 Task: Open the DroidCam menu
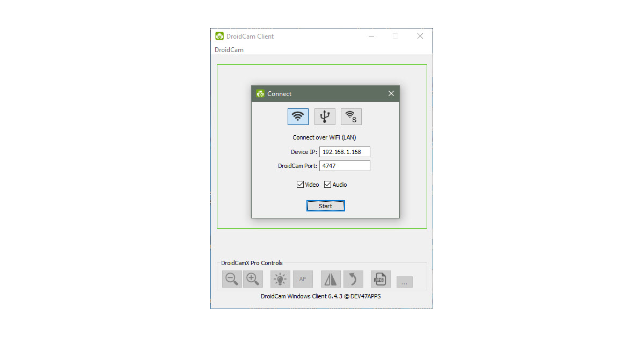229,50
